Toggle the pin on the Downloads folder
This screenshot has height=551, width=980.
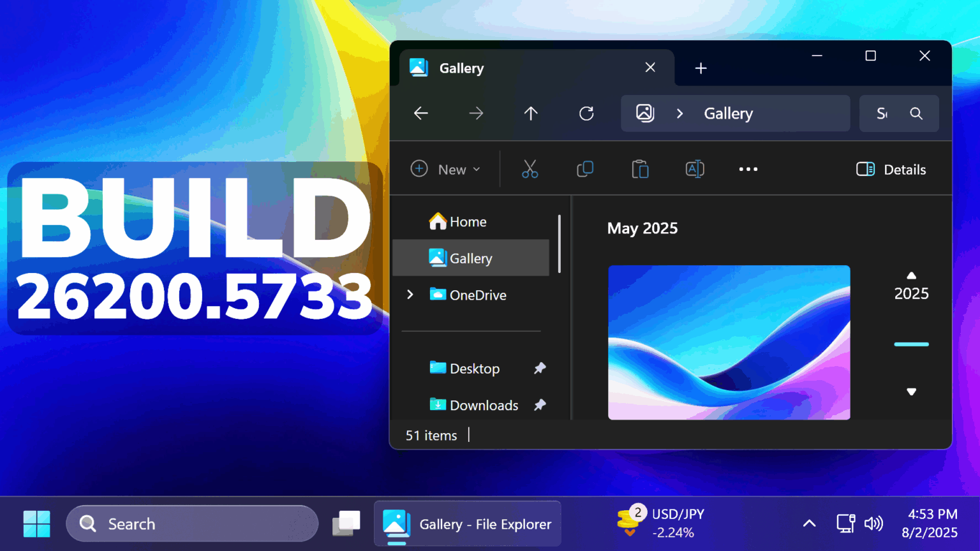tap(540, 405)
